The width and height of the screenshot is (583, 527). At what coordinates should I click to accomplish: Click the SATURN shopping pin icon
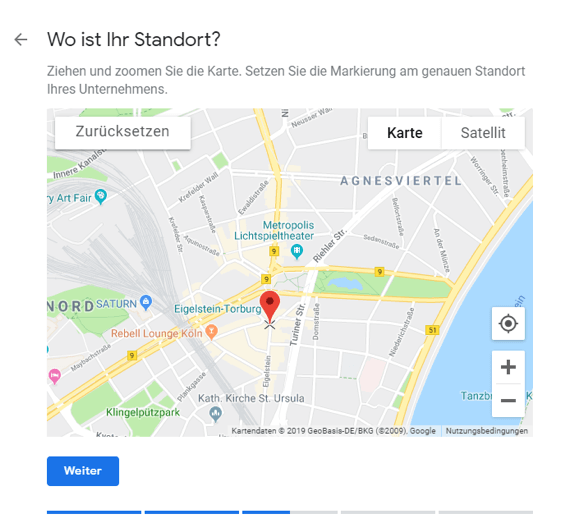pyautogui.click(x=146, y=303)
